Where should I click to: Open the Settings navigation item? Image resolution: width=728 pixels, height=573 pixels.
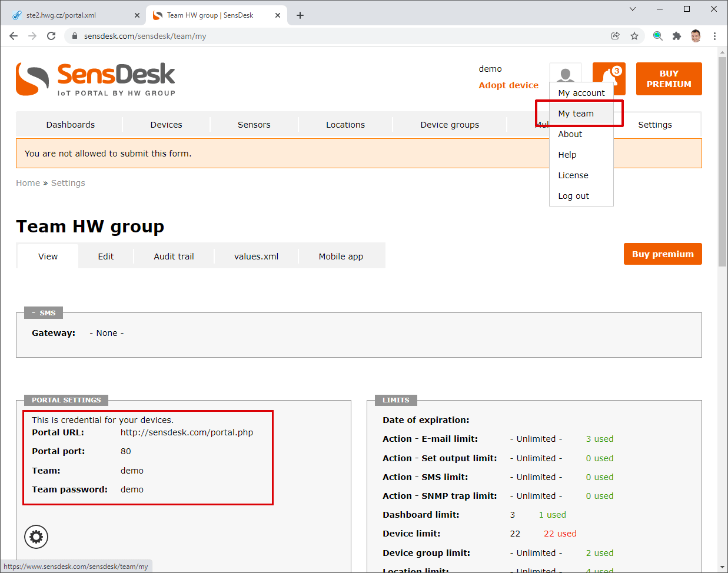[655, 125]
